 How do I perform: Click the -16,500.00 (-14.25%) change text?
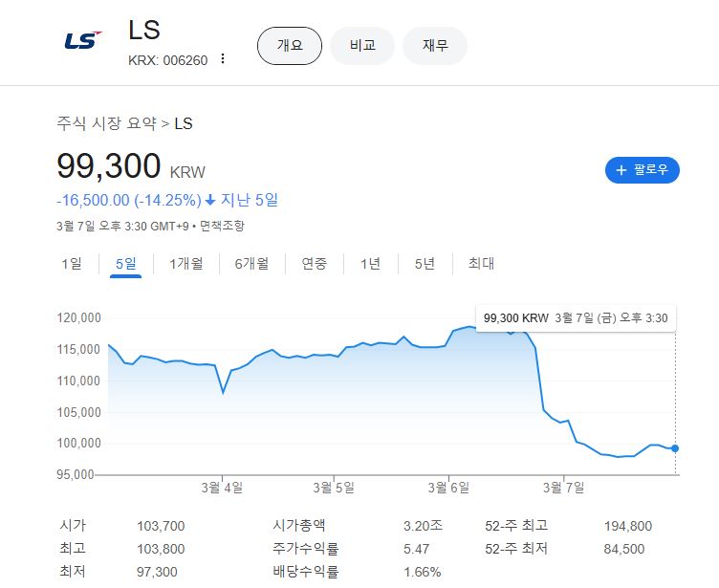pyautogui.click(x=129, y=201)
